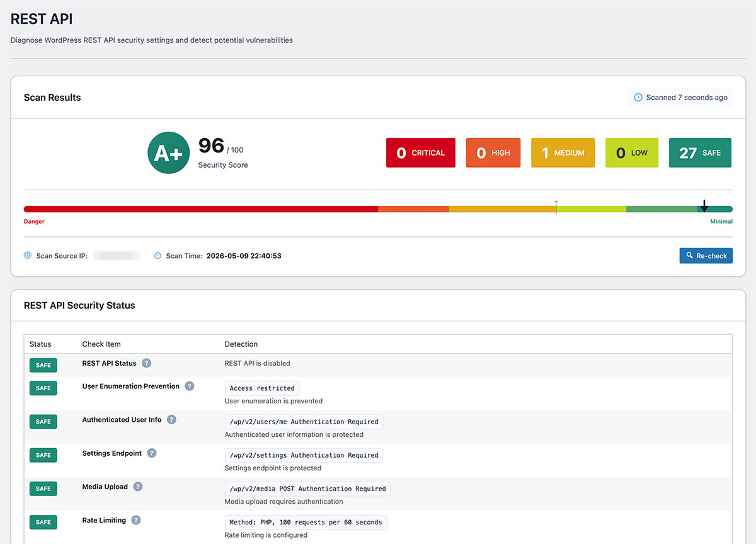Click the red Danger segment of score bar

click(x=201, y=209)
